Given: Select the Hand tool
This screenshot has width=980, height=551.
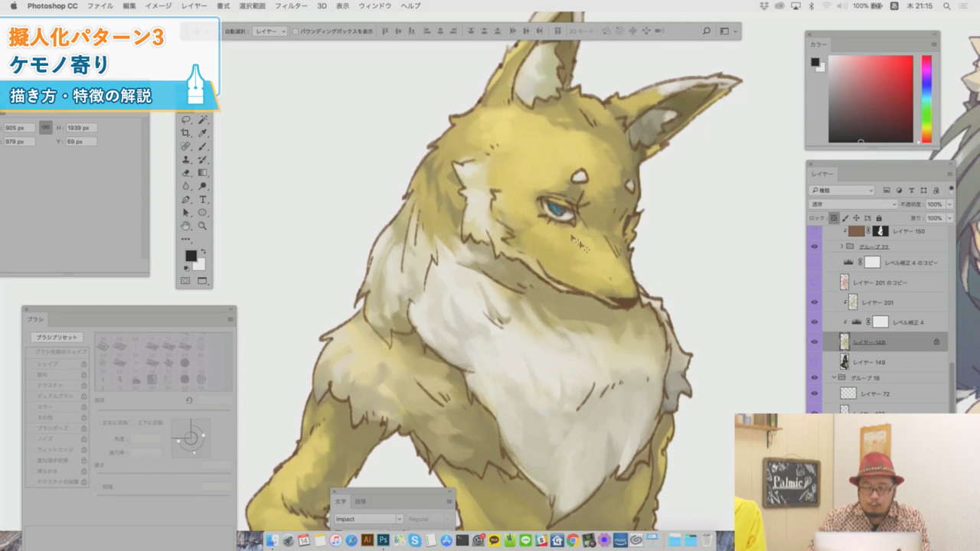Looking at the screenshot, I should (188, 226).
